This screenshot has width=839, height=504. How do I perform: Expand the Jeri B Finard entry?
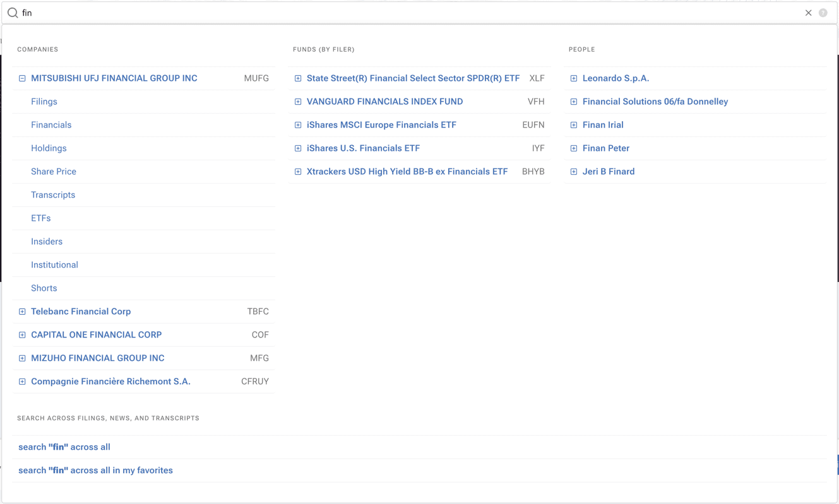point(574,172)
